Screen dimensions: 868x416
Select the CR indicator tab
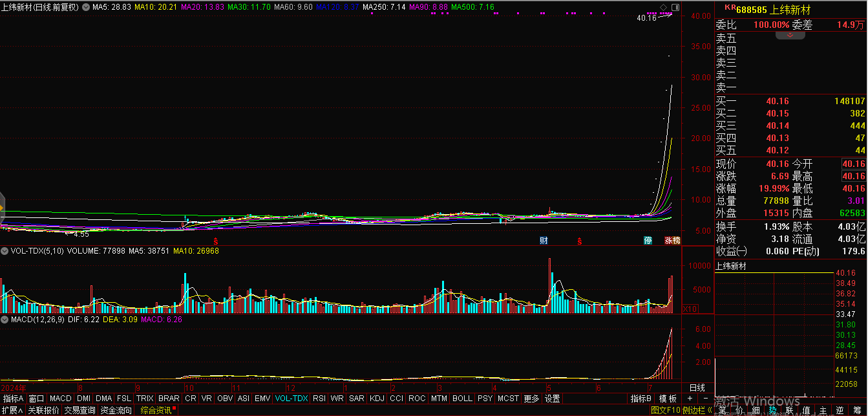pyautogui.click(x=191, y=399)
